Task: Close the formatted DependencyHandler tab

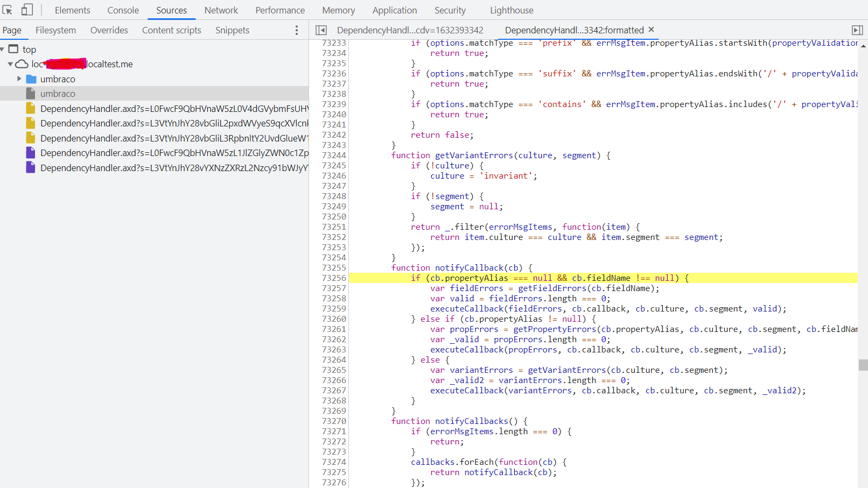Action: point(651,30)
